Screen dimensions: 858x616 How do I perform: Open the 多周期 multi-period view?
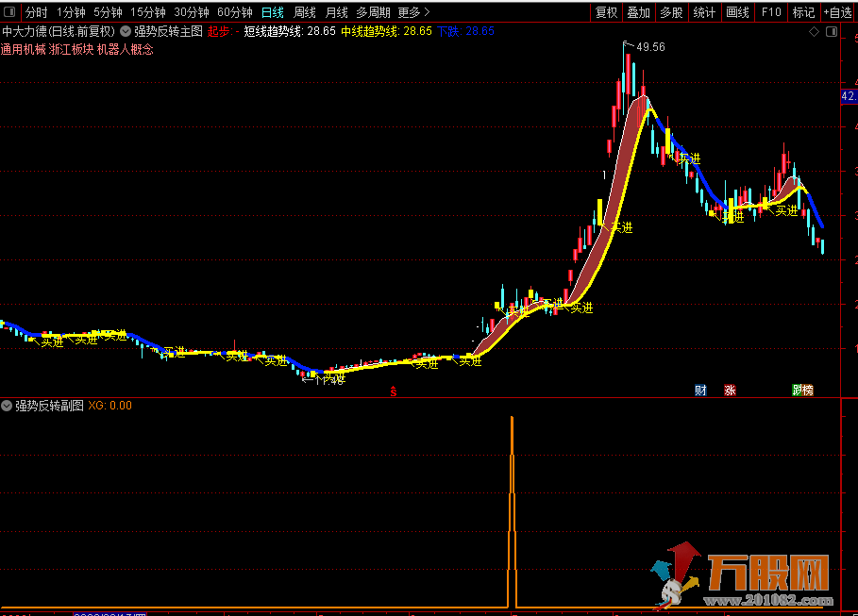pos(373,12)
